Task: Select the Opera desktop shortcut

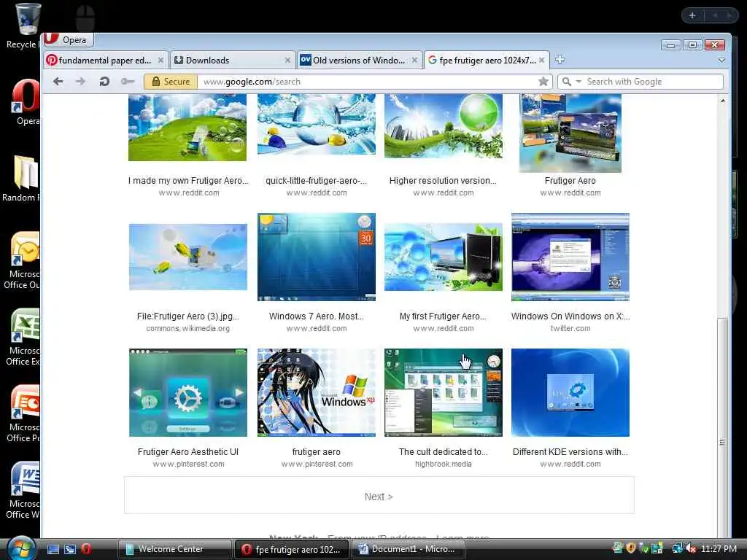Action: tap(26, 102)
